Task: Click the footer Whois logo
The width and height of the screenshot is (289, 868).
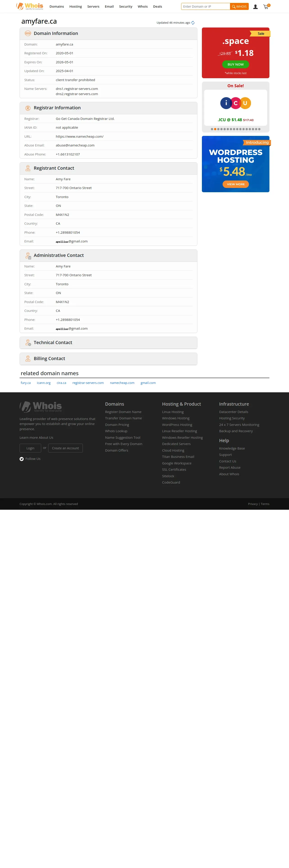Action: pos(41,406)
